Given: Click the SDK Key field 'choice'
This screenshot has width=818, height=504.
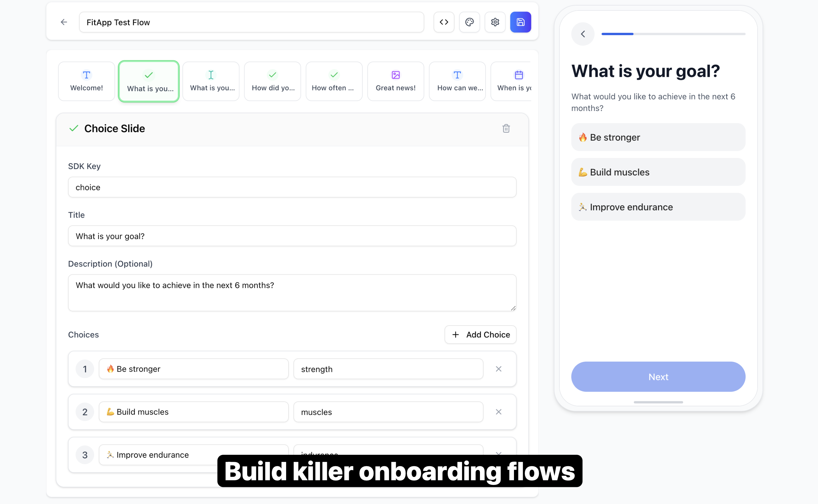Looking at the screenshot, I should pos(292,187).
